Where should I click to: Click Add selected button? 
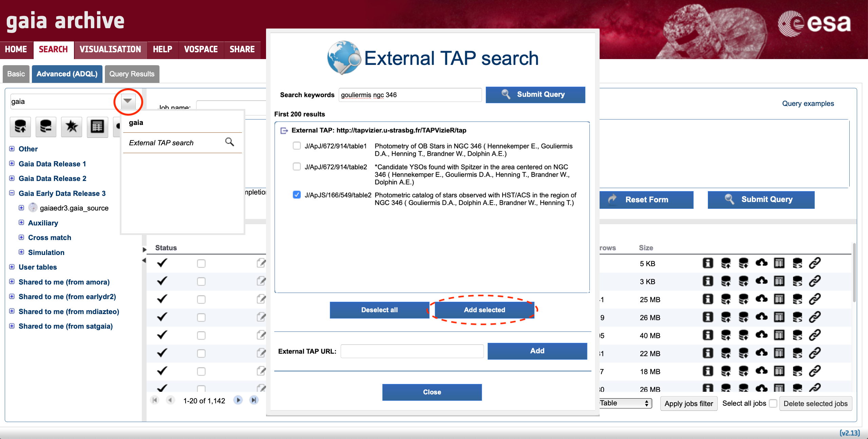pos(485,310)
